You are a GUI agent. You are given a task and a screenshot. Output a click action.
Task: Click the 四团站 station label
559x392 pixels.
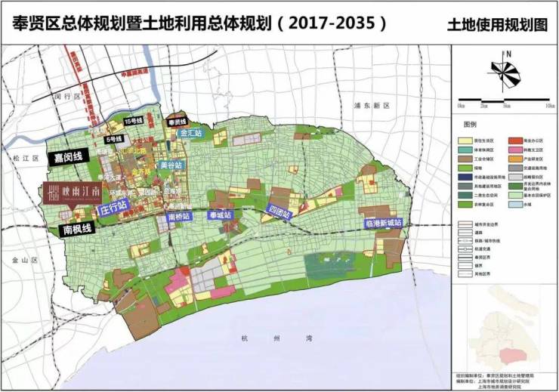(x=279, y=212)
